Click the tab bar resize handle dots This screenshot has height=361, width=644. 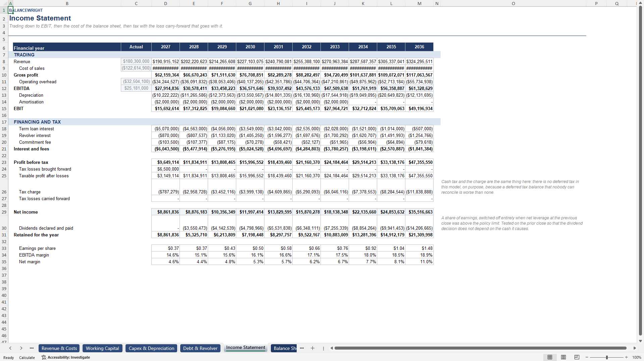pyautogui.click(x=324, y=348)
